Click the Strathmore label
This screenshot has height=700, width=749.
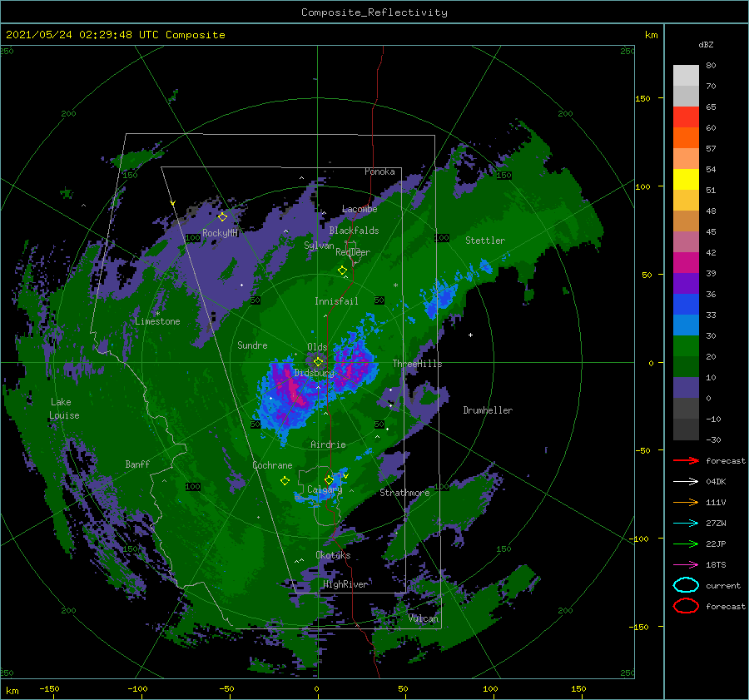[x=404, y=493]
